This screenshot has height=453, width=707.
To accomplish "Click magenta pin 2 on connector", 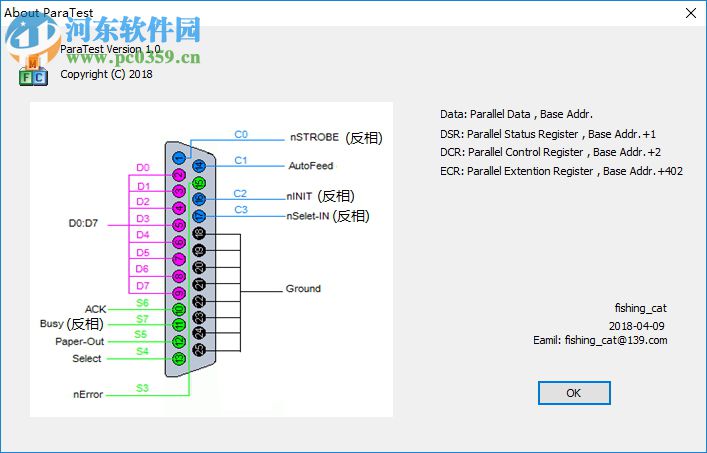I will (x=179, y=175).
